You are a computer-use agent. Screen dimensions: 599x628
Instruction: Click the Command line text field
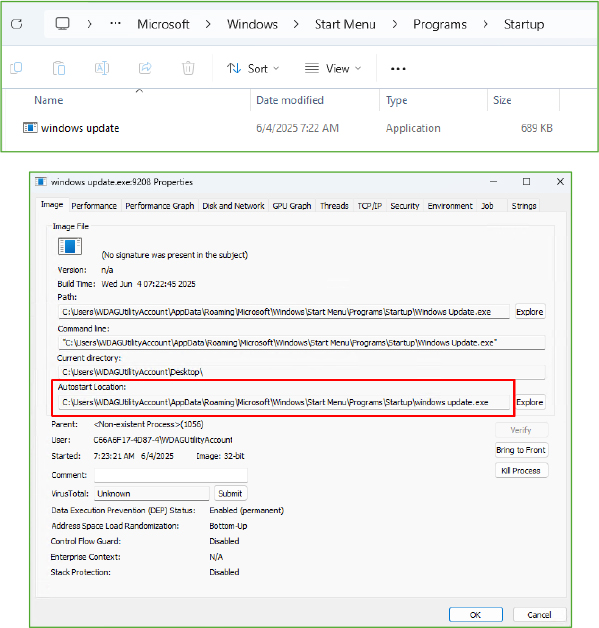point(302,343)
